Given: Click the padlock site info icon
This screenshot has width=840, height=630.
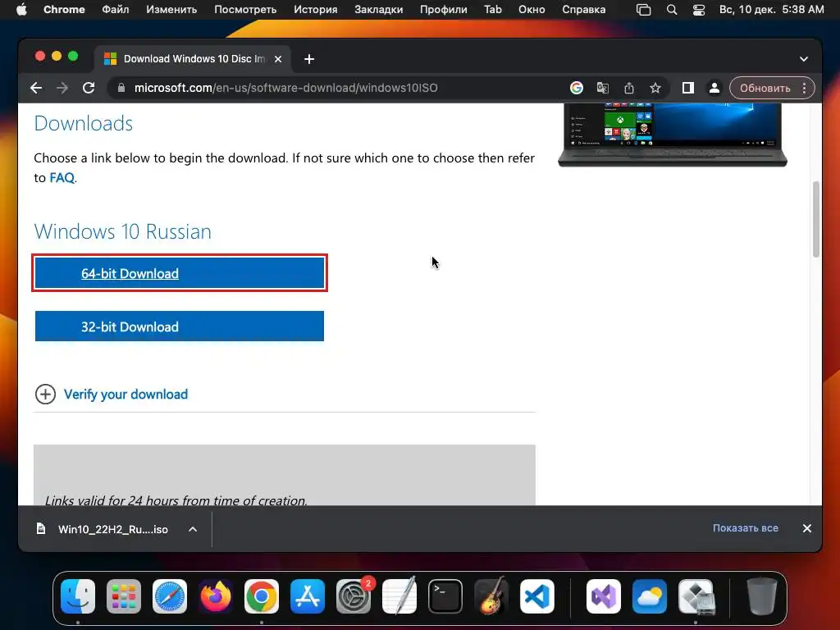Looking at the screenshot, I should coord(121,88).
